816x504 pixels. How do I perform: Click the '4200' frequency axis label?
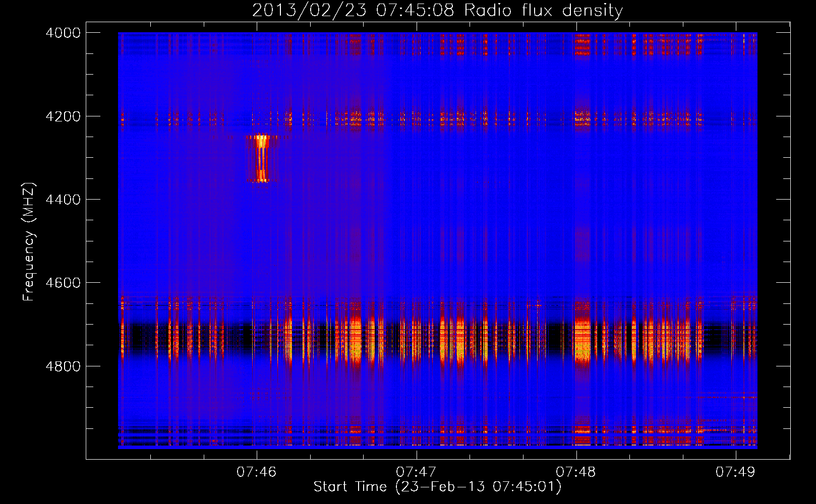click(x=63, y=116)
